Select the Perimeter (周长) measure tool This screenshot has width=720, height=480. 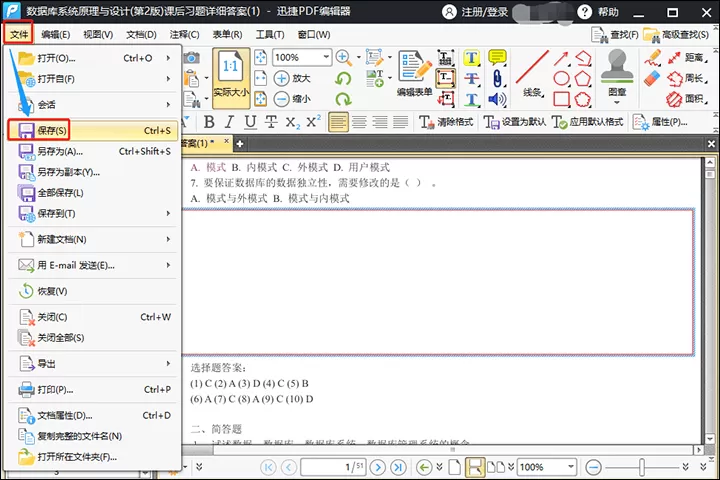coord(686,79)
